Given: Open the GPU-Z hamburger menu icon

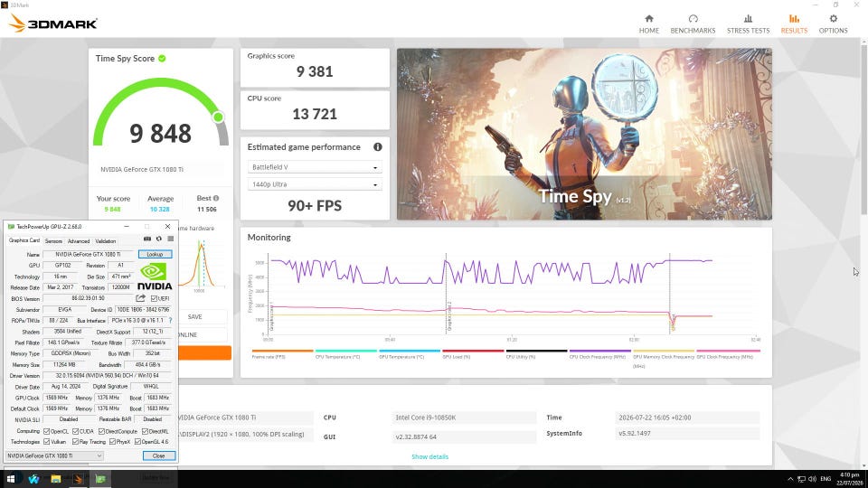Looking at the screenshot, I should 171,239.
